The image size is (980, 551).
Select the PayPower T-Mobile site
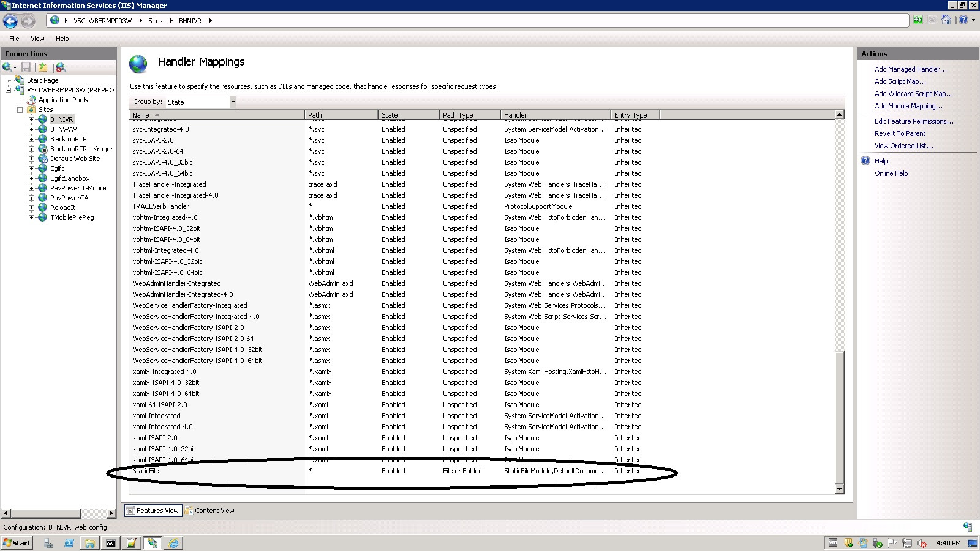[78, 188]
